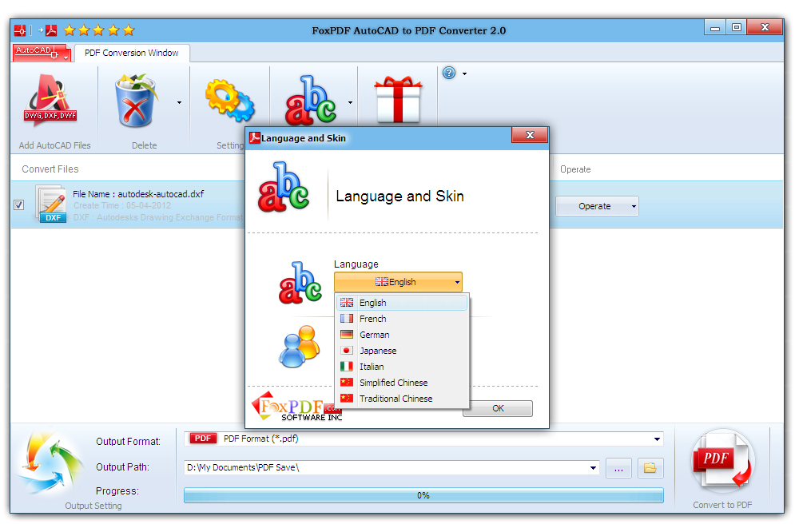Select German from language list
Viewport: 795px width, 532px height.
pyautogui.click(x=402, y=335)
